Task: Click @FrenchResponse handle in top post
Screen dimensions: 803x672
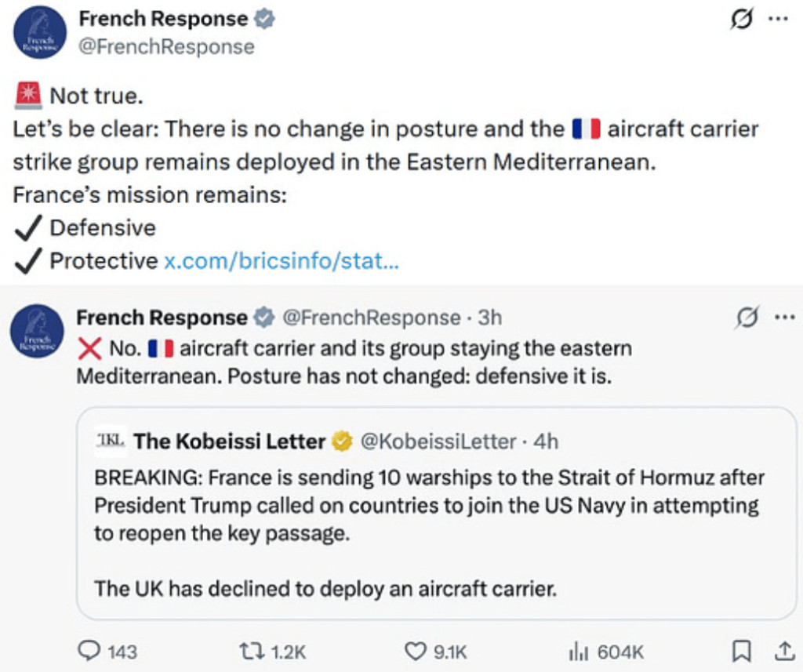Action: pyautogui.click(x=166, y=47)
